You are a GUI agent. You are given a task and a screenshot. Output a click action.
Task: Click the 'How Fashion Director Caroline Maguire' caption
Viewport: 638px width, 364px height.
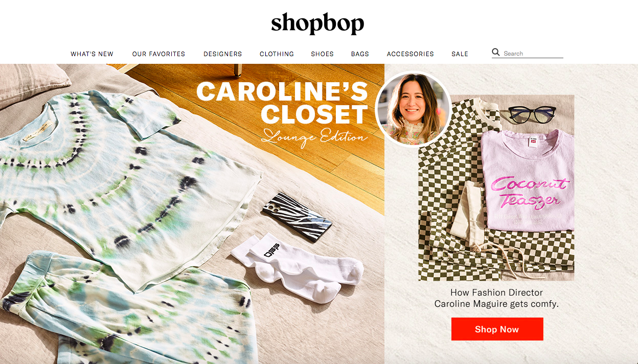pyautogui.click(x=496, y=298)
